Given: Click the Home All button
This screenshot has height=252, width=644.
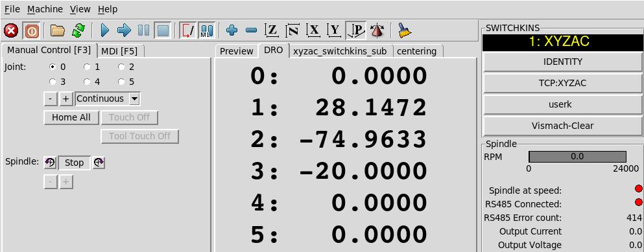Looking at the screenshot, I should (x=71, y=117).
